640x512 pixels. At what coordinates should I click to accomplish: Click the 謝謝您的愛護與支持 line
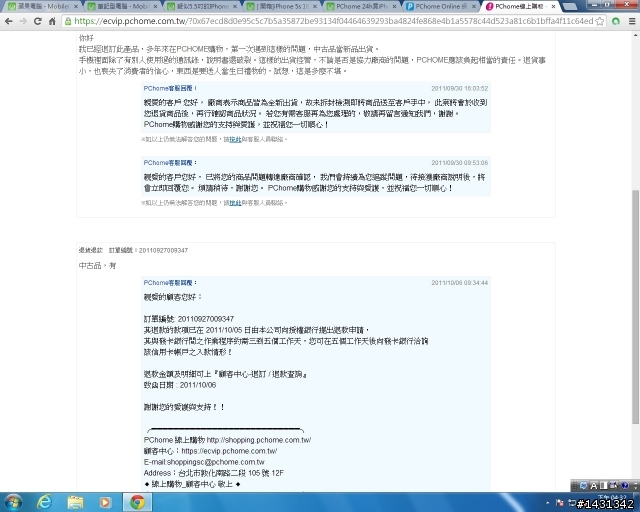point(184,407)
